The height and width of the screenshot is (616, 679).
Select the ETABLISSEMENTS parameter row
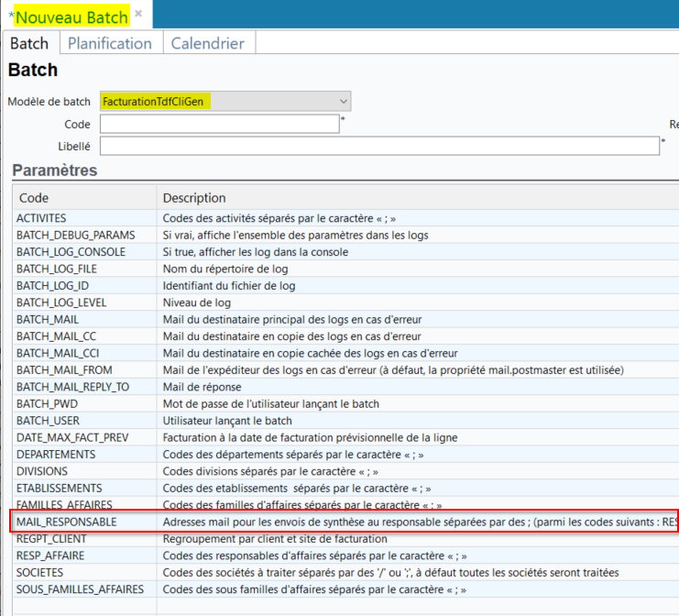coord(59,488)
